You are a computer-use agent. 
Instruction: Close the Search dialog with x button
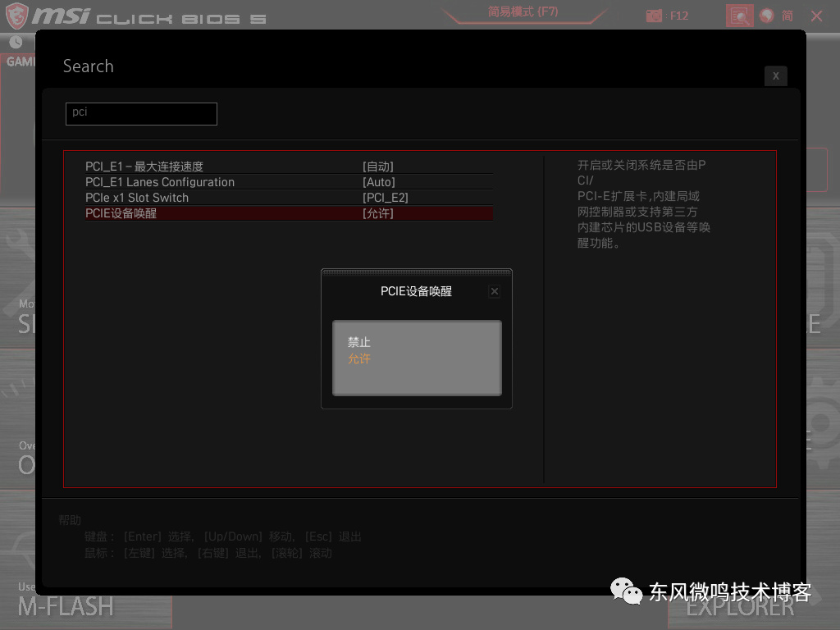coord(776,76)
